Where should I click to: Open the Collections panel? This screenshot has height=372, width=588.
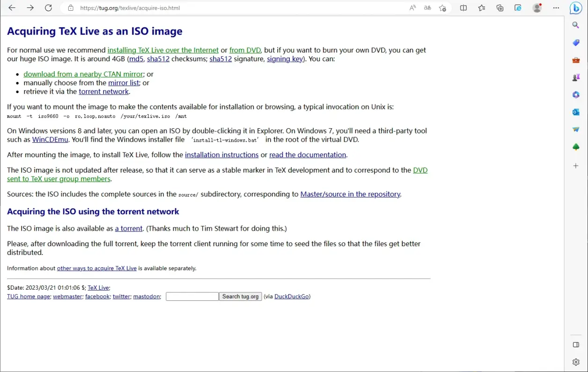click(x=500, y=8)
